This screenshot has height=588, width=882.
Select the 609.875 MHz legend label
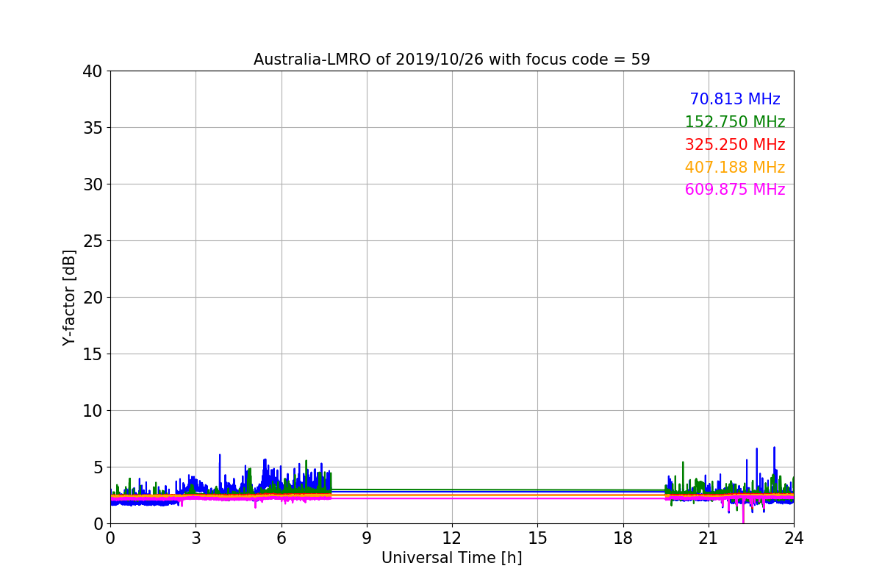(x=735, y=190)
